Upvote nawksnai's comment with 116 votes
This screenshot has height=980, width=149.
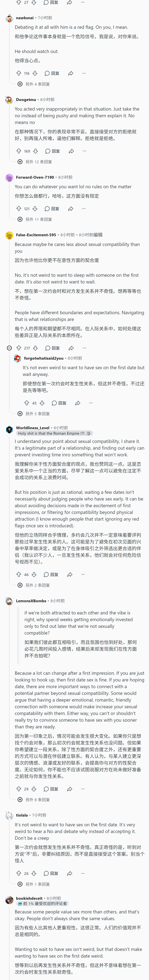pyautogui.click(x=19, y=73)
